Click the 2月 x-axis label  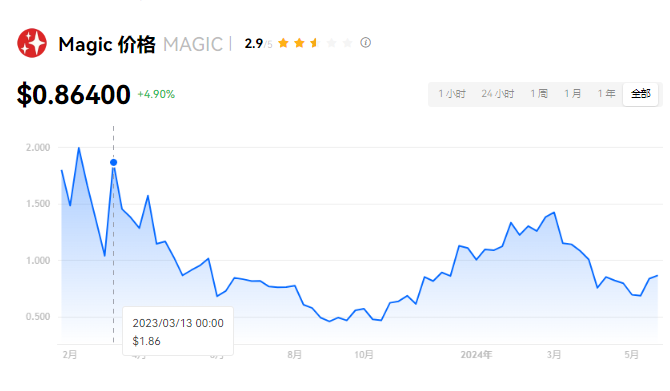[x=70, y=355]
